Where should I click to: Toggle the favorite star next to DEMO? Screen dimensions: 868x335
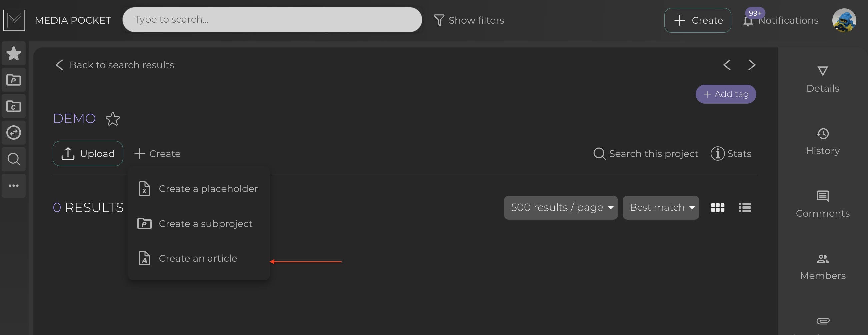(113, 119)
